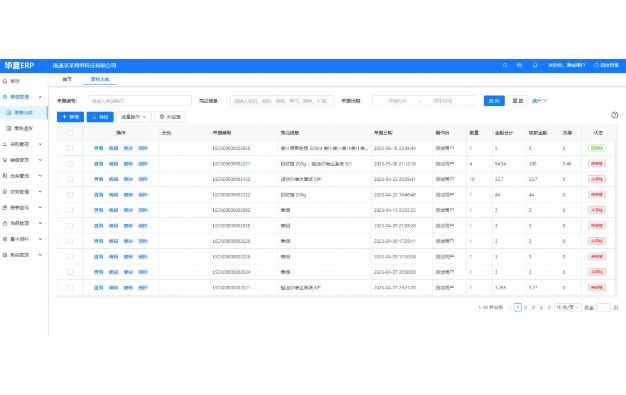Switch to the 首页 tab
626x395 pixels.
[x=67, y=79]
